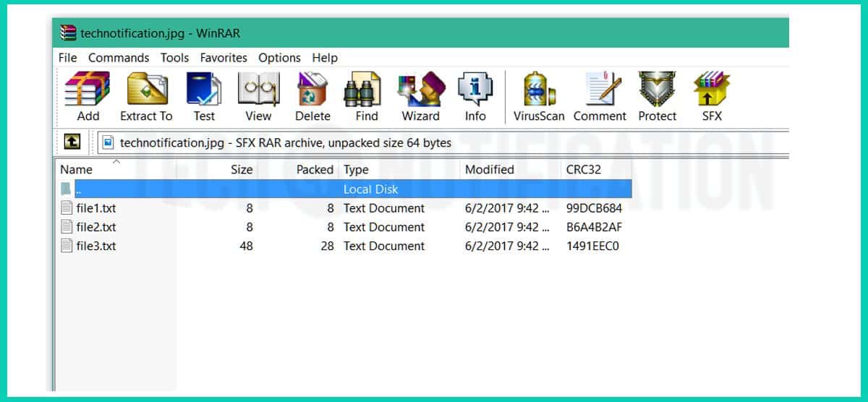The height and width of the screenshot is (402, 868).
Task: Click the Modified date of file3.txt
Action: (507, 246)
